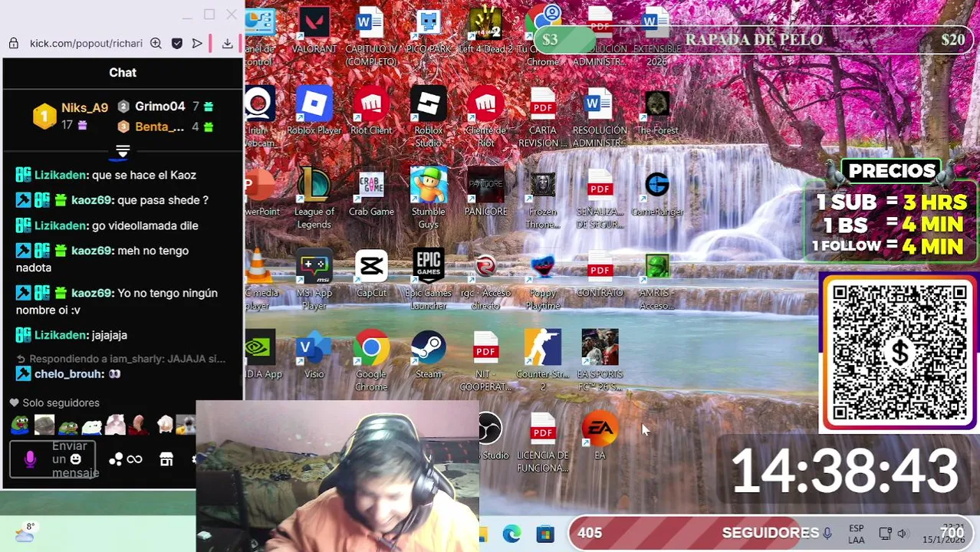Open channel points bubbles icon

click(116, 459)
